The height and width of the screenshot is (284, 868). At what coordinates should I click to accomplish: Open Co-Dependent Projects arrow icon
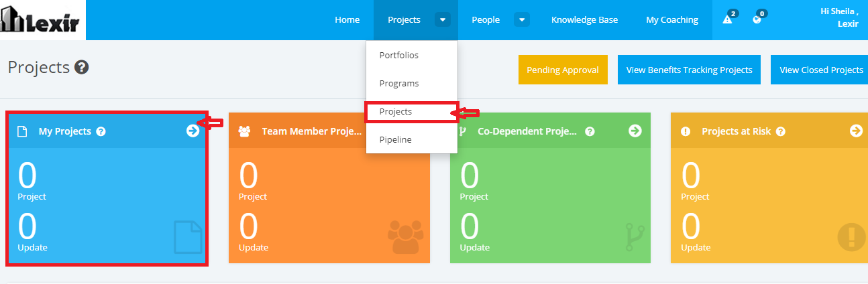pyautogui.click(x=635, y=131)
